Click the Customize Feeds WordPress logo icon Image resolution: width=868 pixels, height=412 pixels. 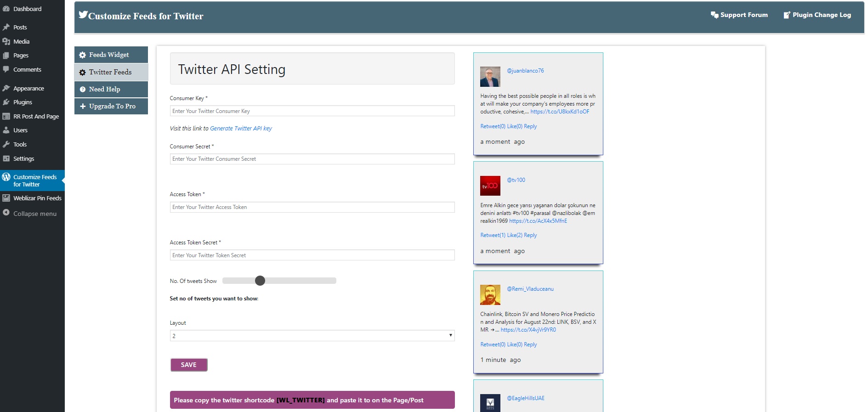[6, 177]
